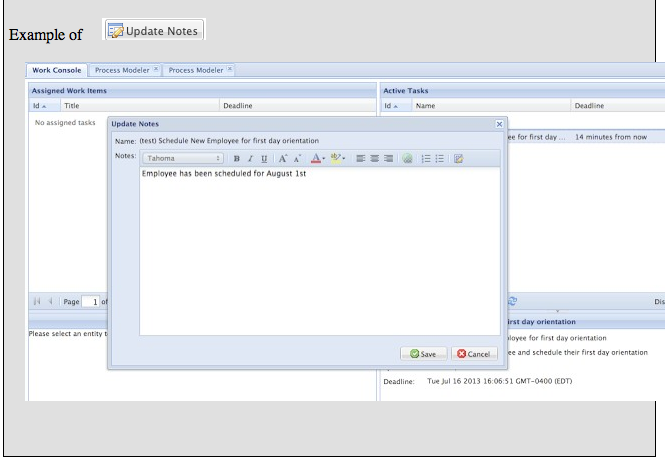
Task: Sort Assigned Work Items by Id
Action: pyautogui.click(x=44, y=106)
